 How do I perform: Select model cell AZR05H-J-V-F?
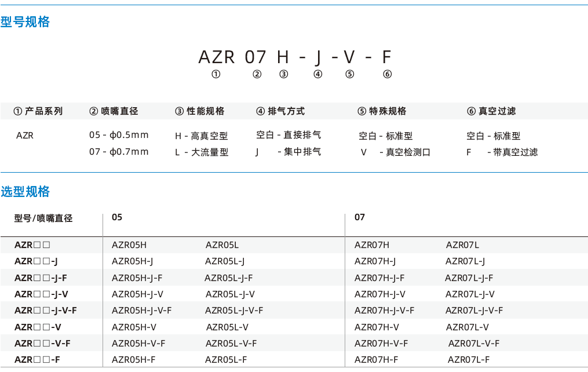(x=142, y=311)
